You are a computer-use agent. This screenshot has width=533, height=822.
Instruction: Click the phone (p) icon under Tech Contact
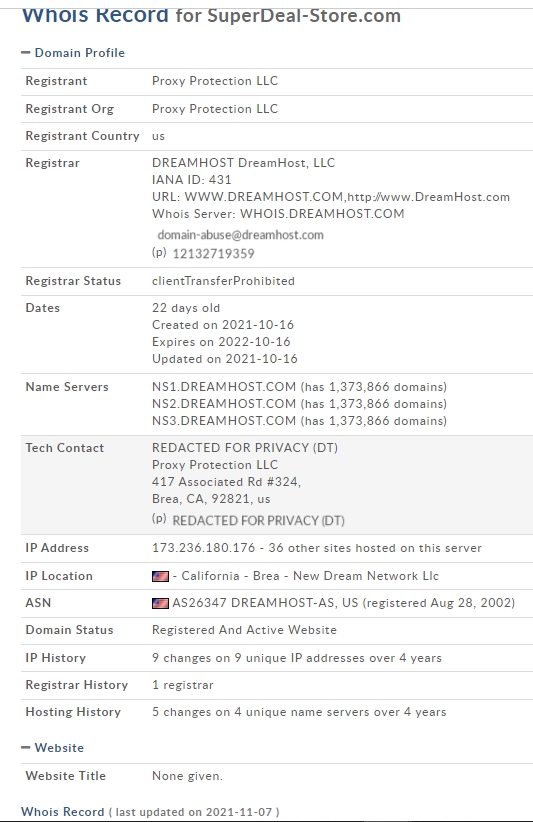(x=159, y=519)
